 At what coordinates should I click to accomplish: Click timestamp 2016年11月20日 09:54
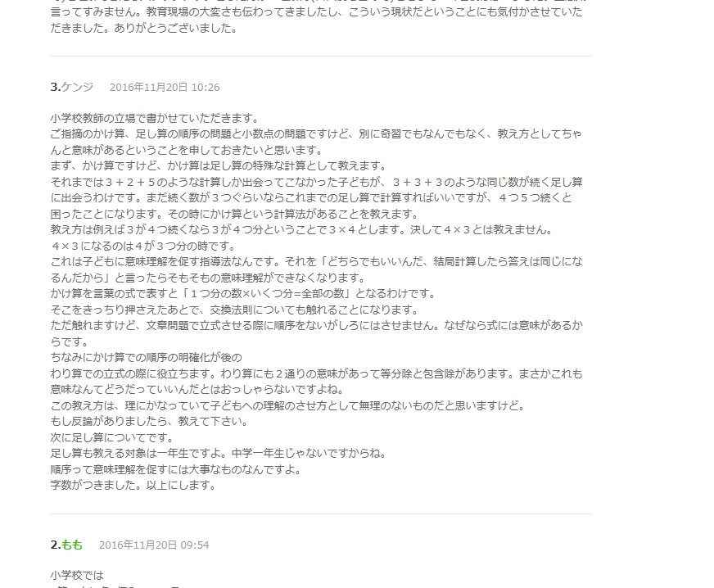[154, 545]
